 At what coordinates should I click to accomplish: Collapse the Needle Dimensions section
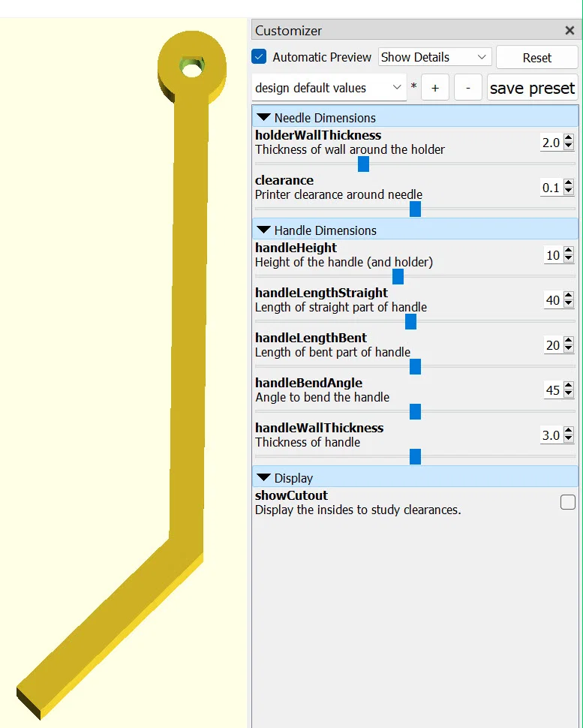(x=263, y=118)
